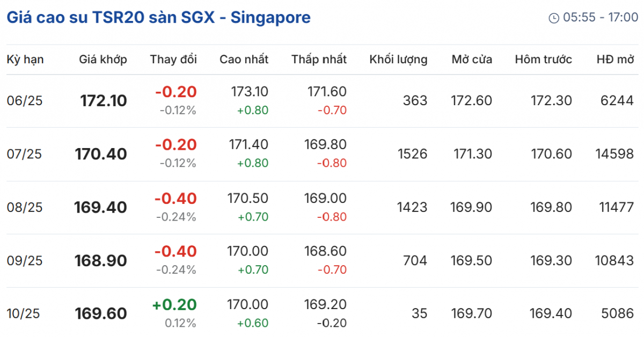This screenshot has width=644, height=337.
Task: Select the 06/25 contract row label
Action: 25,100
